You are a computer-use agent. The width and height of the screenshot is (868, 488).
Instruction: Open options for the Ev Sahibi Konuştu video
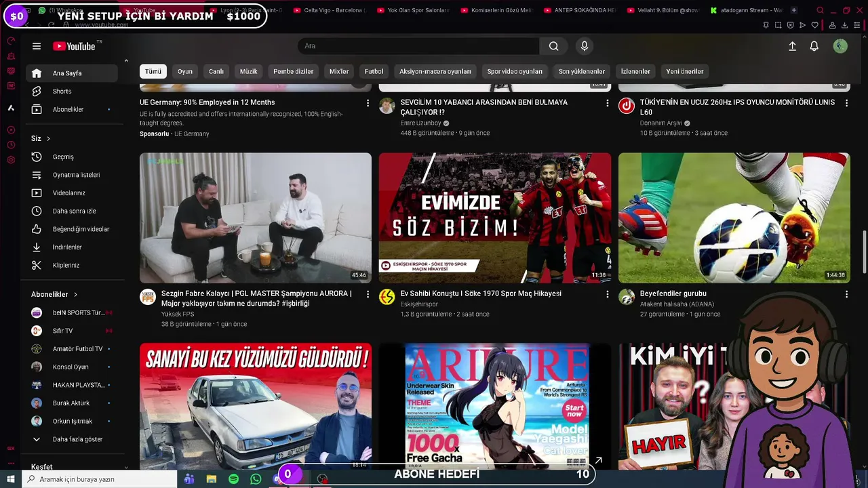pos(608,294)
